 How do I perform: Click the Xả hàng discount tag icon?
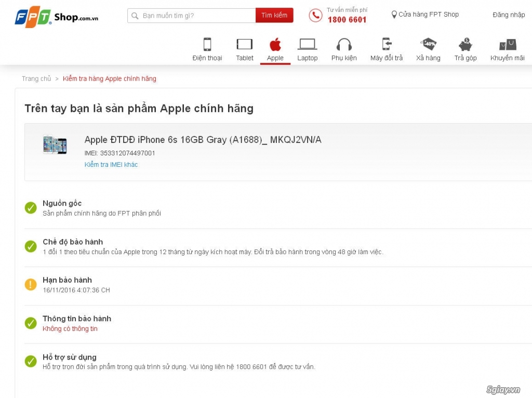pos(428,44)
